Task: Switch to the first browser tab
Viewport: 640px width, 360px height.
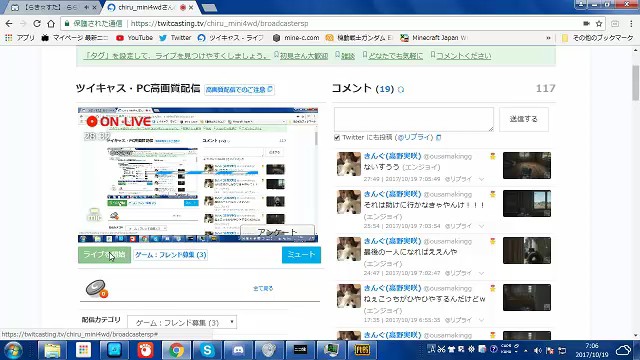Action: 50,7
